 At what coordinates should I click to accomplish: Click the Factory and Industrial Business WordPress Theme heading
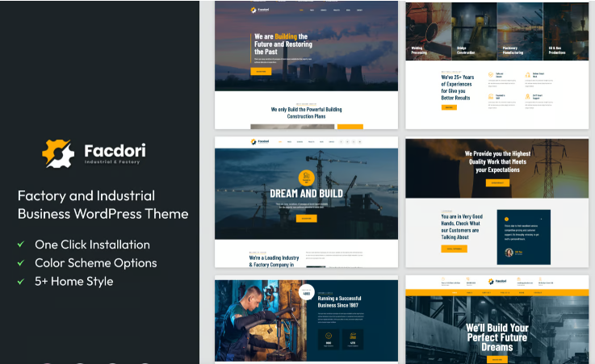tap(103, 205)
